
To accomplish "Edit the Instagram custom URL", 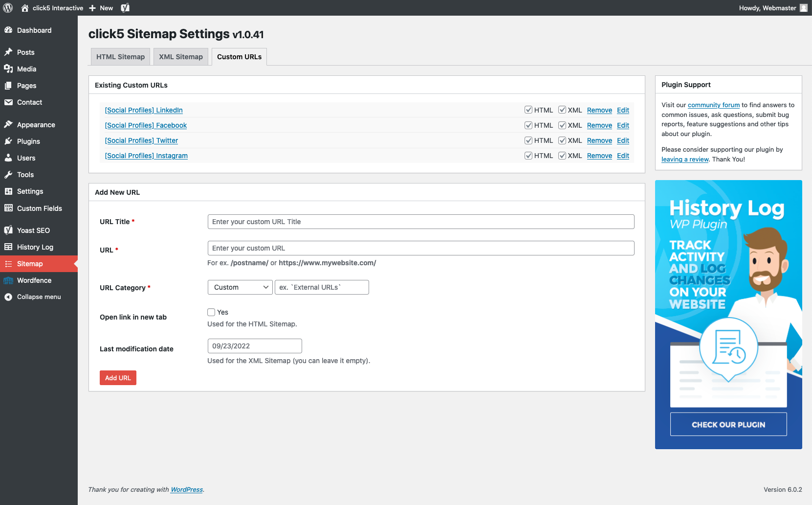I will 623,156.
